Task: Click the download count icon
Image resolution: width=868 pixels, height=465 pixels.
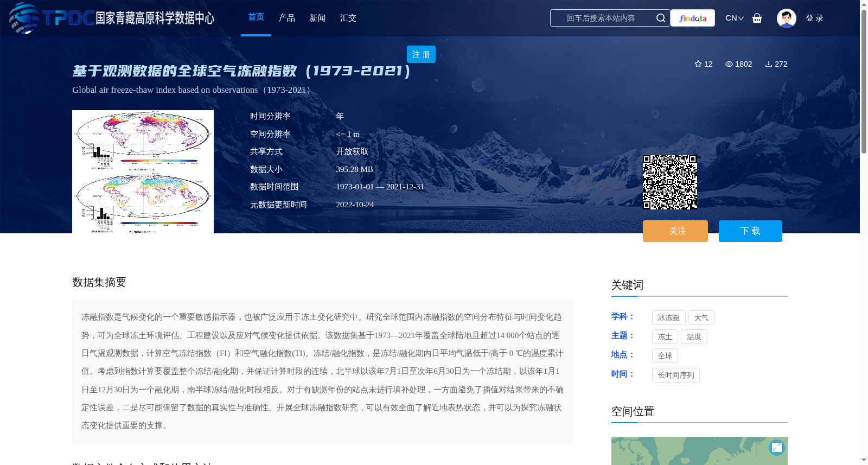Action: 769,64
